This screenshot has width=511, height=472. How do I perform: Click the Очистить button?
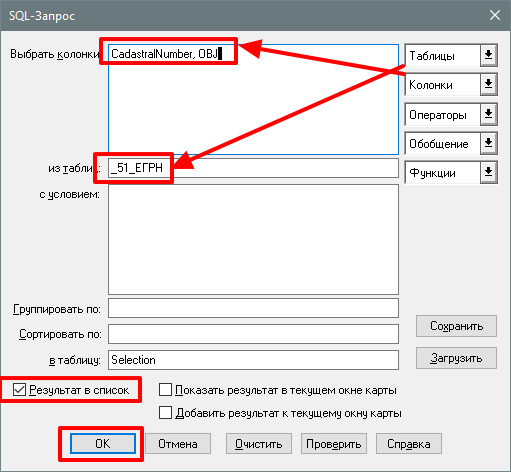pyautogui.click(x=259, y=444)
